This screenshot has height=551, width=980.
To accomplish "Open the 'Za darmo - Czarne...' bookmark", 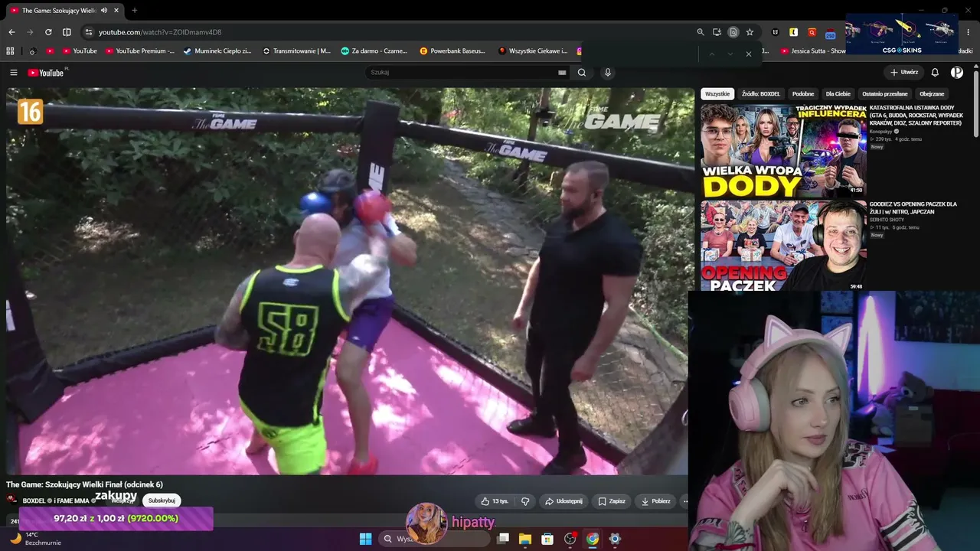I will [x=374, y=51].
